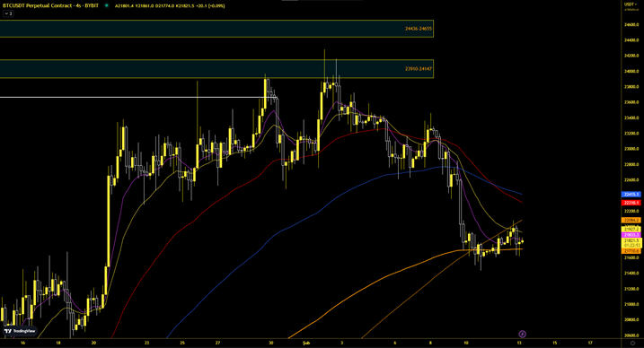The image size is (644, 348).
Task: Open the USDT currency dropdown on price axis
Action: click(x=631, y=4)
